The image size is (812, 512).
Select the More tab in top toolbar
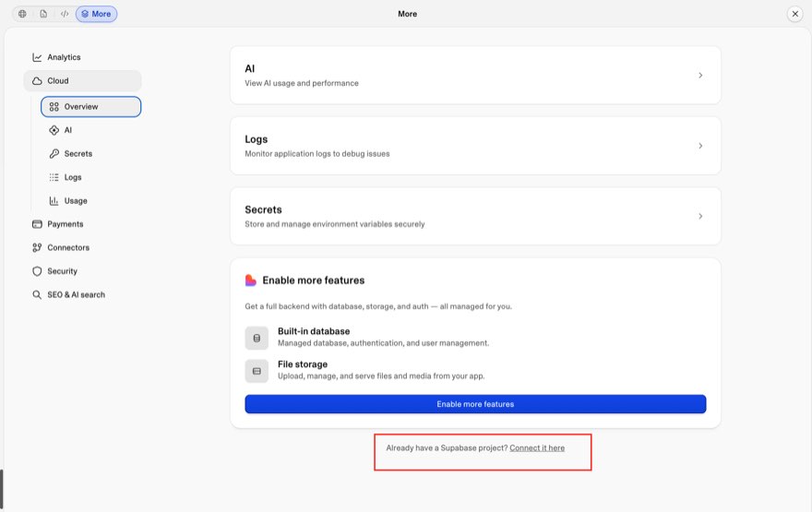(x=96, y=14)
